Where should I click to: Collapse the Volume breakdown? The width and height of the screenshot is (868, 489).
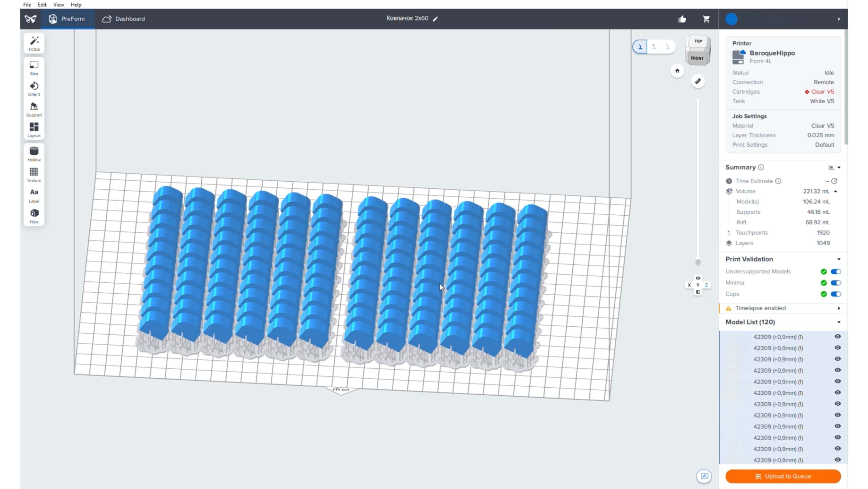pyautogui.click(x=836, y=191)
